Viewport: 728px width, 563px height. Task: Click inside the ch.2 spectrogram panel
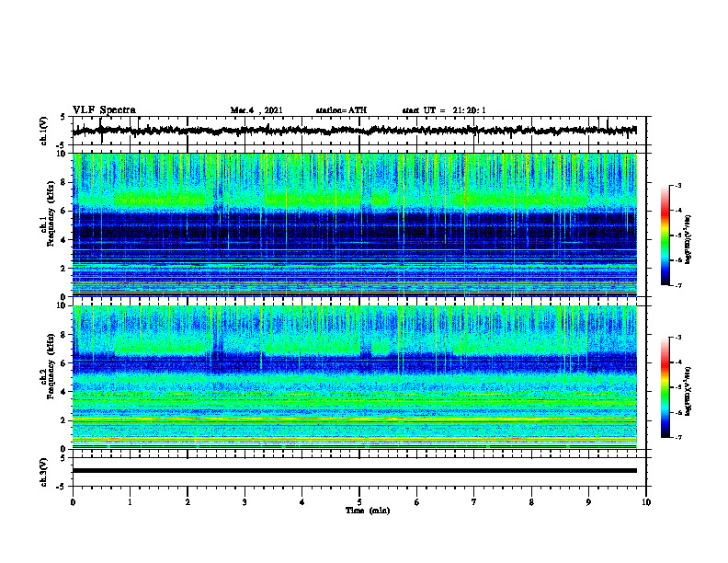354,377
